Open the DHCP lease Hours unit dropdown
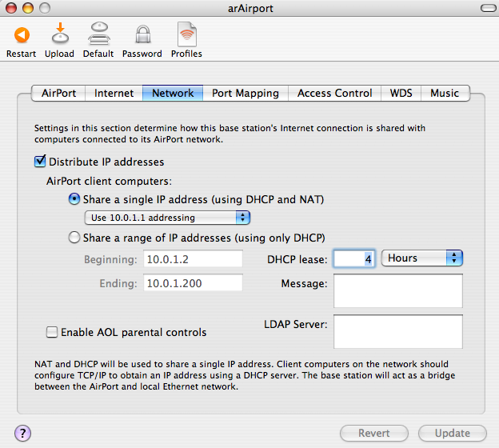This screenshot has width=499, height=448. [422, 258]
